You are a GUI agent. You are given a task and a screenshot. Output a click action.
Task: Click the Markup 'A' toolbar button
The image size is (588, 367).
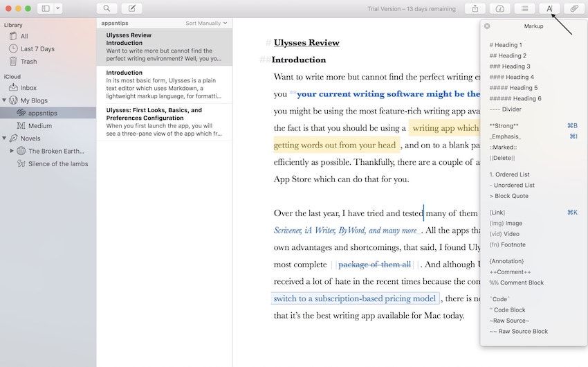coord(549,8)
